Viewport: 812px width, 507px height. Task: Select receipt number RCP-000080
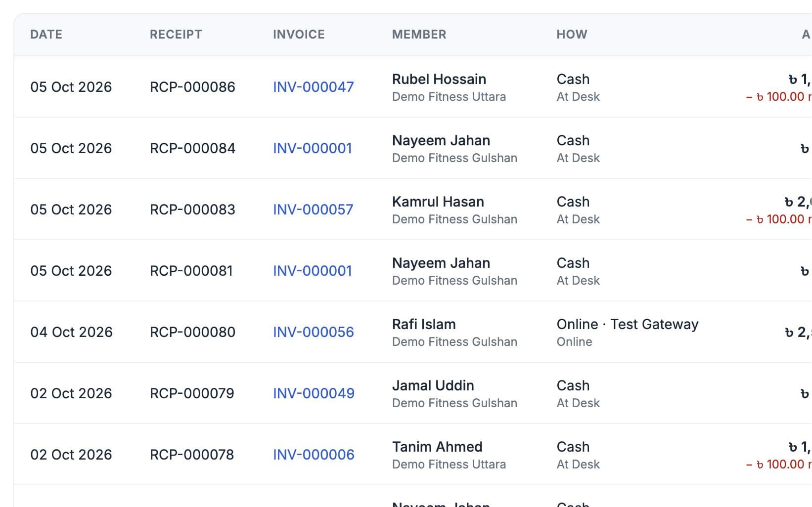click(x=192, y=332)
